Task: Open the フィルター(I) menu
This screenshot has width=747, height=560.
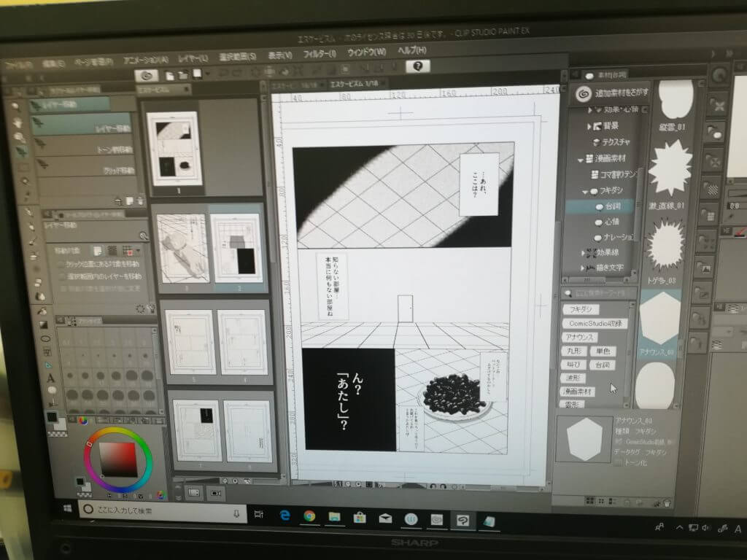Action: (320, 54)
